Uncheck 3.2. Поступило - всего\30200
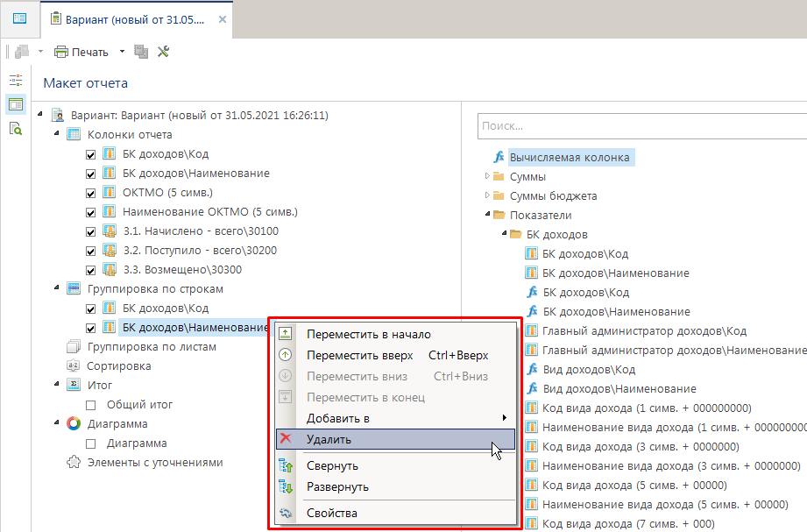Viewport: 807px width, 532px height. pos(90,252)
